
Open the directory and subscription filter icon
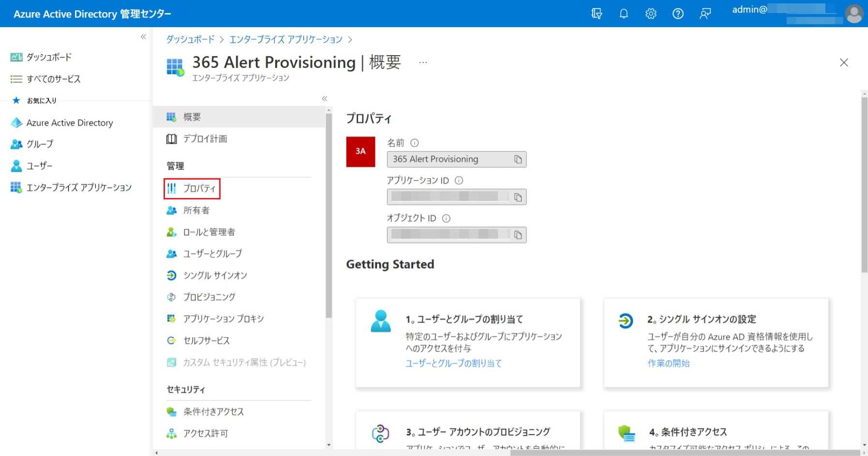tap(597, 14)
